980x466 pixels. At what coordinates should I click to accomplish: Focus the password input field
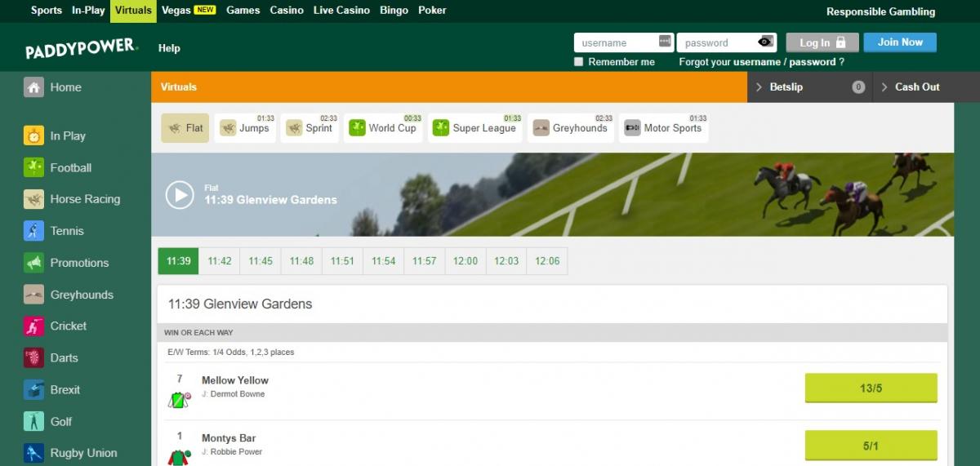[726, 42]
